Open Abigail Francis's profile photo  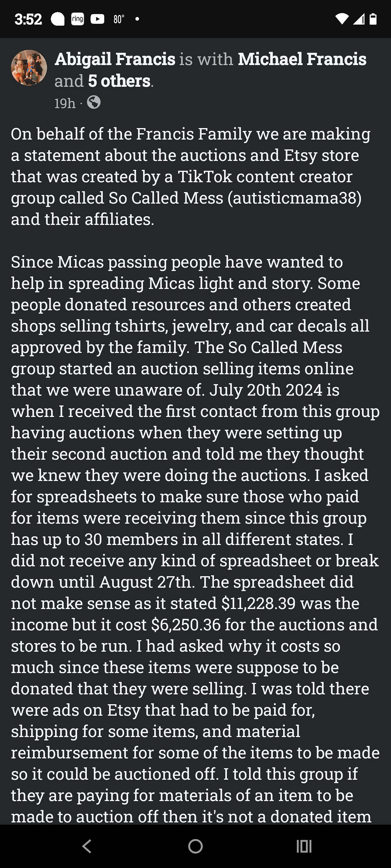29,68
